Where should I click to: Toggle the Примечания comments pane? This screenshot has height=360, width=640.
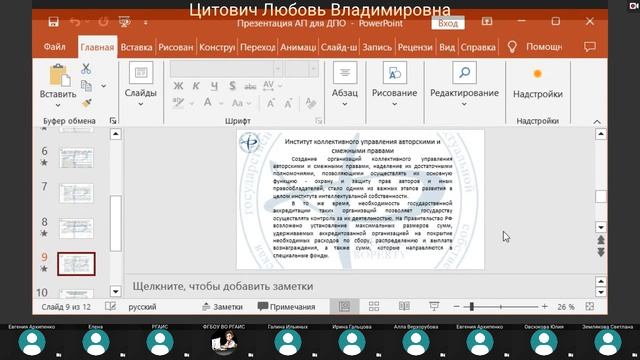[287, 307]
